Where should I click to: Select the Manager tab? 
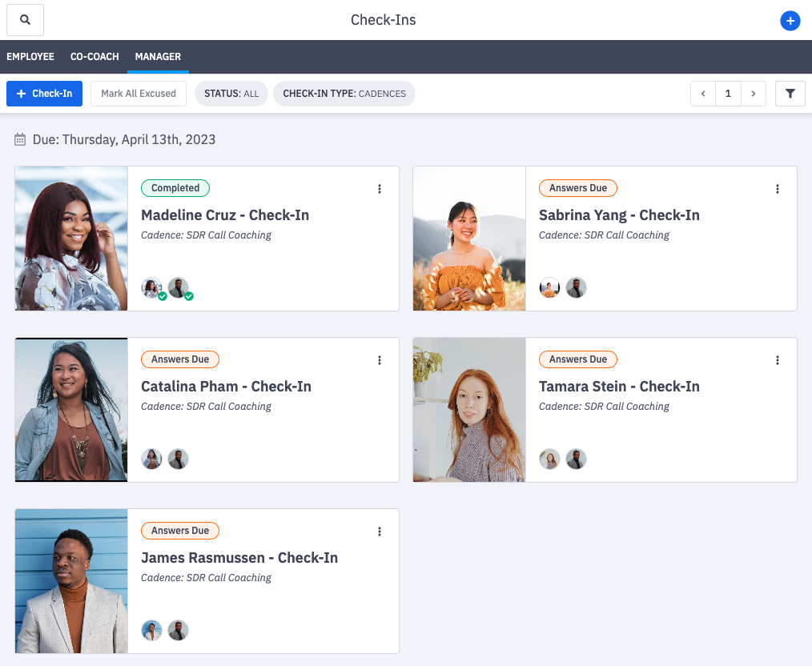(158, 56)
